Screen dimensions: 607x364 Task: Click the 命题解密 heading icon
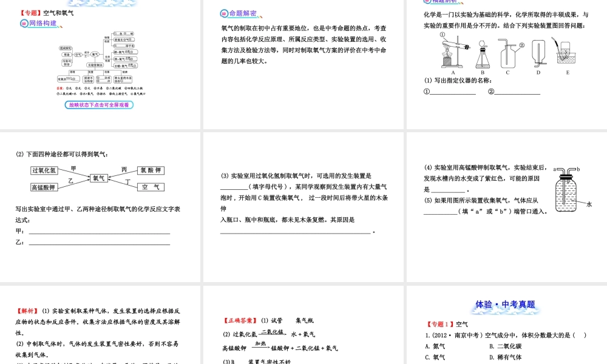tap(224, 13)
